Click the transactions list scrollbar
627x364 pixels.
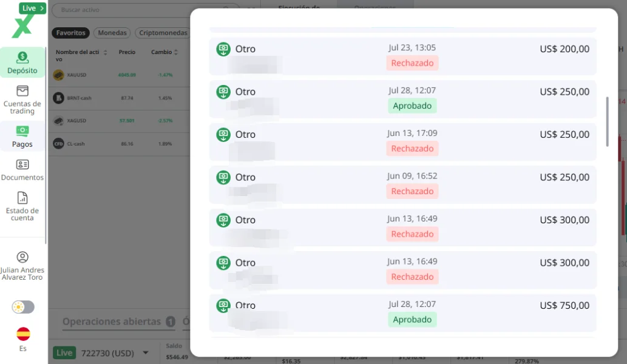pos(607,121)
